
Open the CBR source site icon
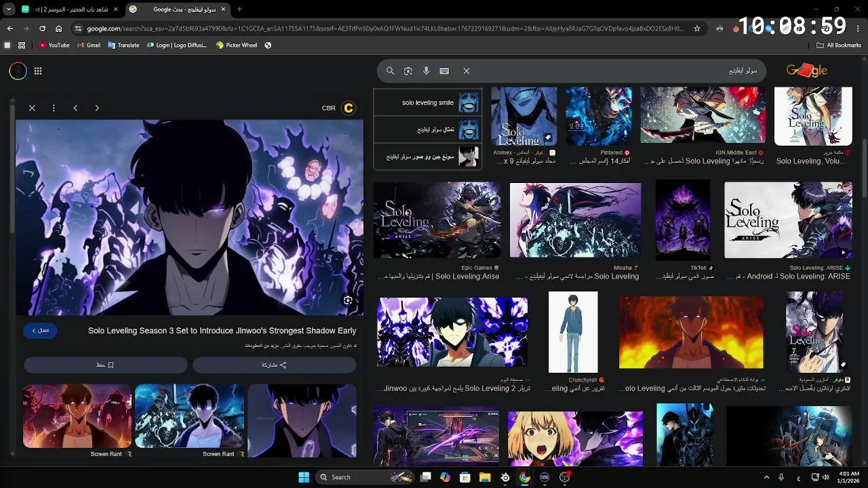(349, 108)
